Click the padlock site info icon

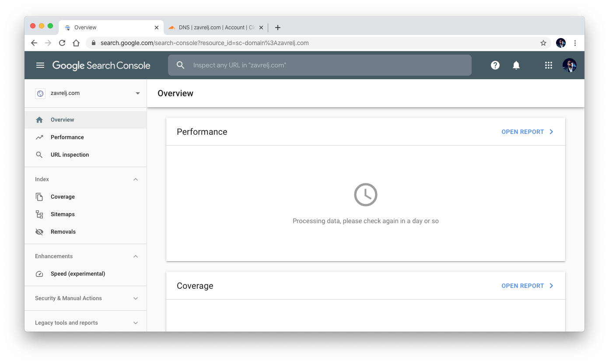click(93, 43)
